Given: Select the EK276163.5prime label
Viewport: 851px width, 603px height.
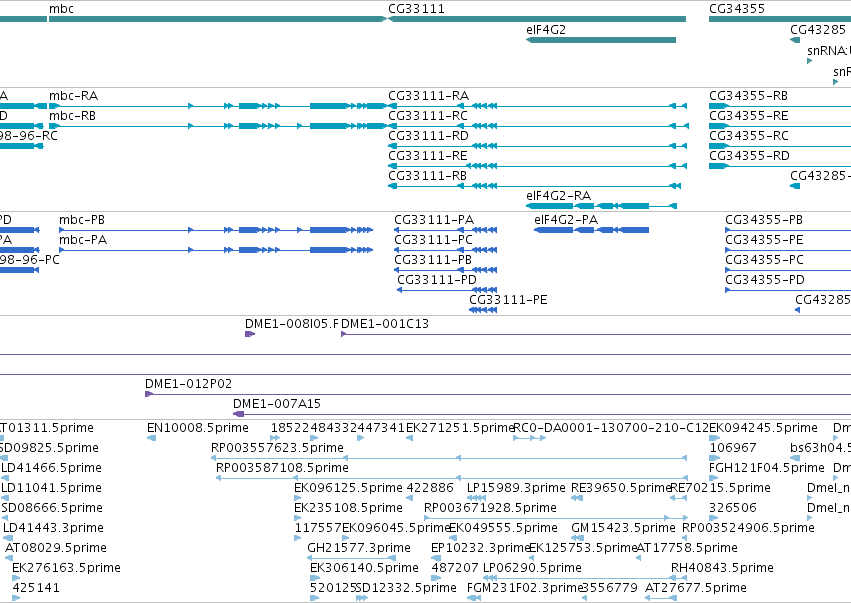Looking at the screenshot, I should coord(66,568).
